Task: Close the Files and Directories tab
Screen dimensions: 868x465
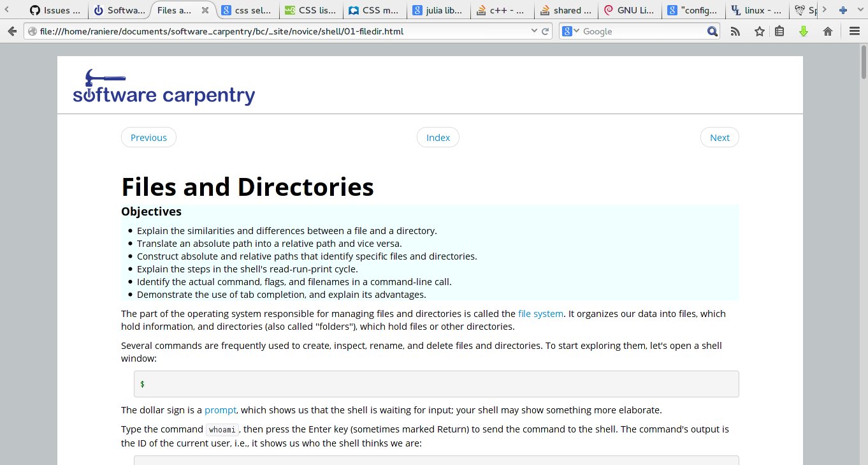Action: click(x=205, y=10)
